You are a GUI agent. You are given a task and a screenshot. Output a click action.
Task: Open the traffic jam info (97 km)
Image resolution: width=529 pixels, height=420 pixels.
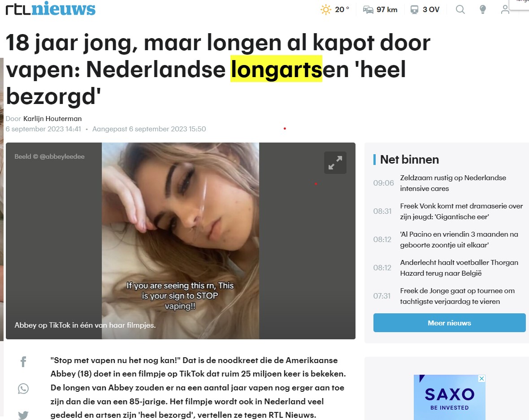pyautogui.click(x=380, y=9)
